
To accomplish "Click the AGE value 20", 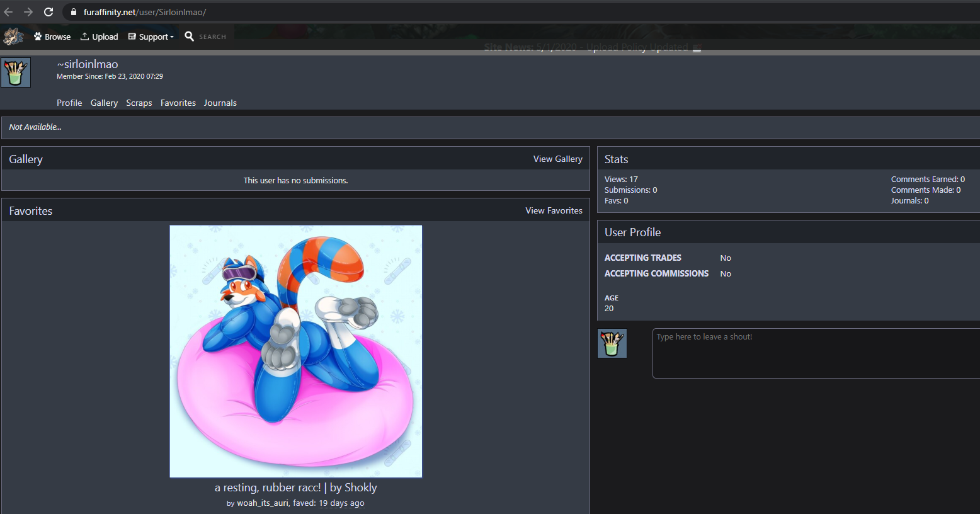I will coord(609,308).
